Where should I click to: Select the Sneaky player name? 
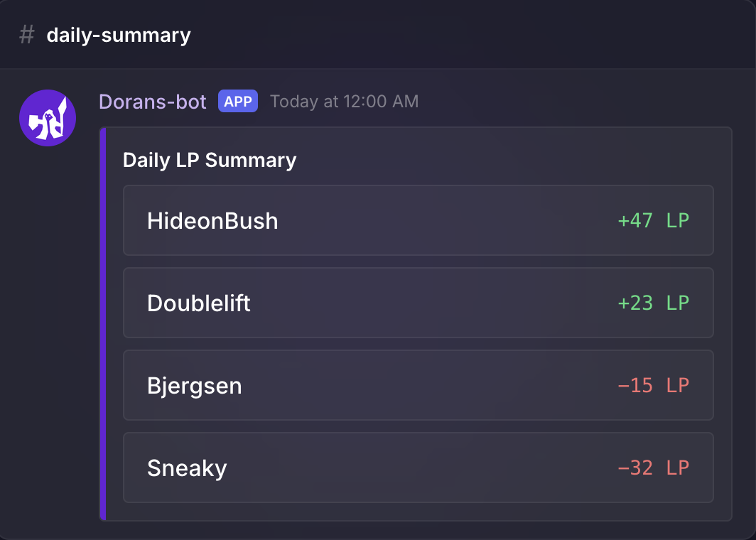point(187,468)
